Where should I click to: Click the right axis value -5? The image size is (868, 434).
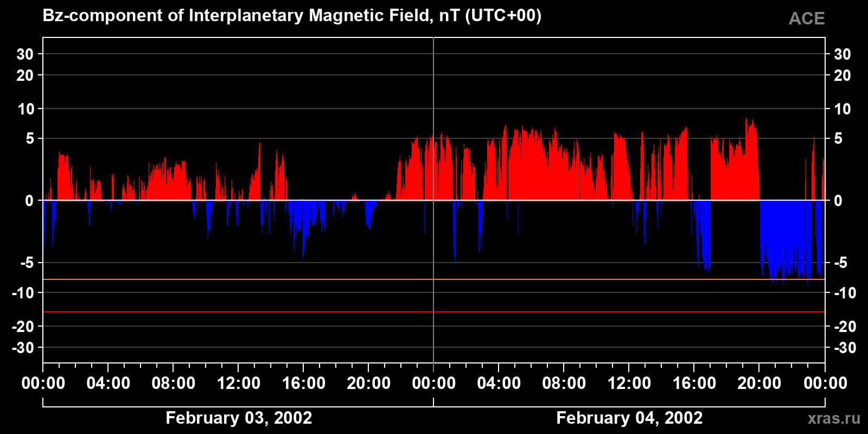pos(840,263)
